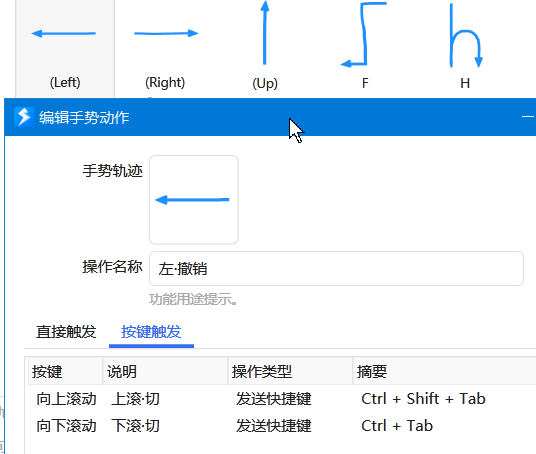Click the 手势轨迹 gesture preview box

(x=194, y=200)
